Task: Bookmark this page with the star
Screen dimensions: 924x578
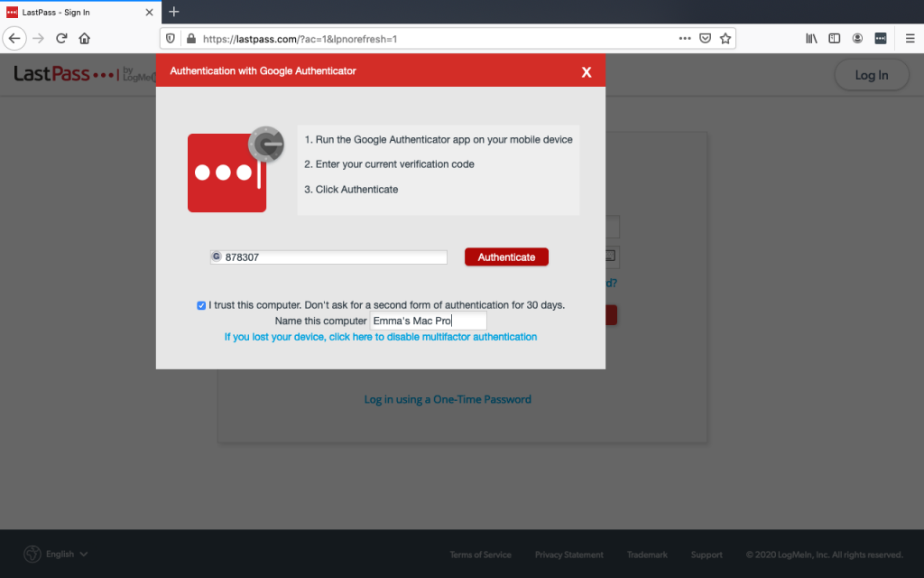Action: (x=725, y=38)
